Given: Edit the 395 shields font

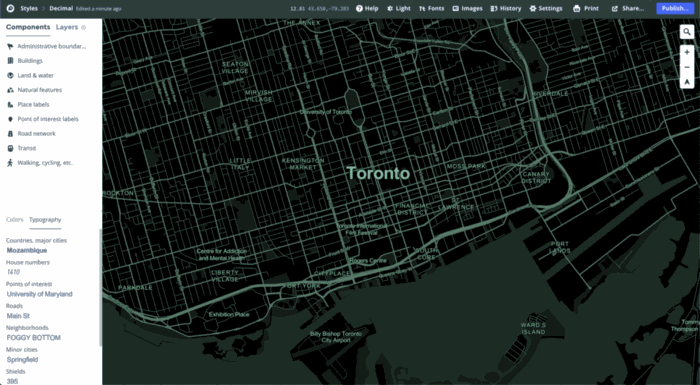Looking at the screenshot, I should (12, 381).
